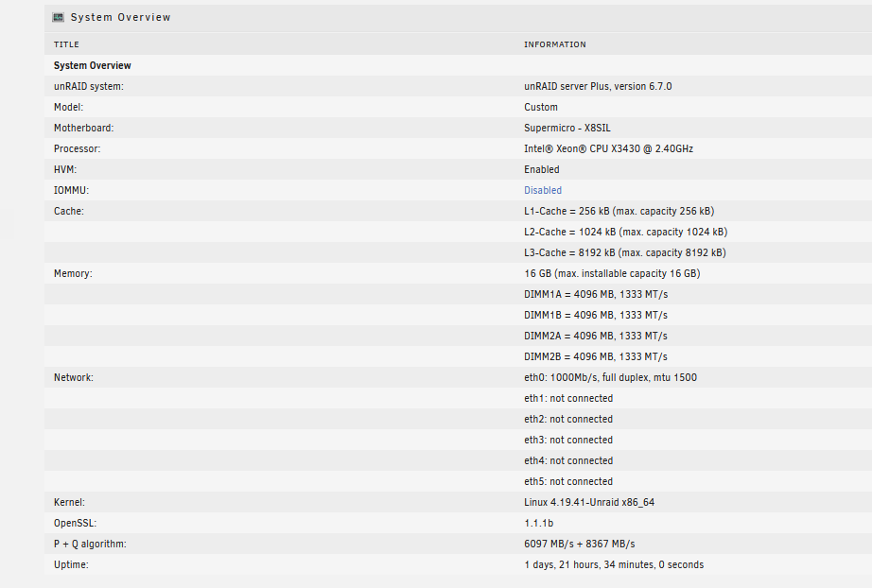Select uptime 1 days, 21 hours value
Screen dimensions: 872x588
(614, 564)
